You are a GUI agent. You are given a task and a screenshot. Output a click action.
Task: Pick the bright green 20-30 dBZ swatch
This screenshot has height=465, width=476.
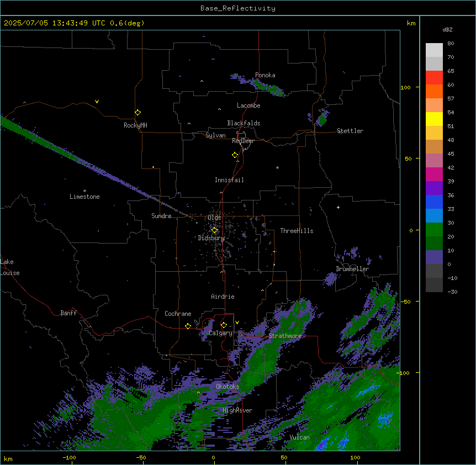(x=434, y=230)
